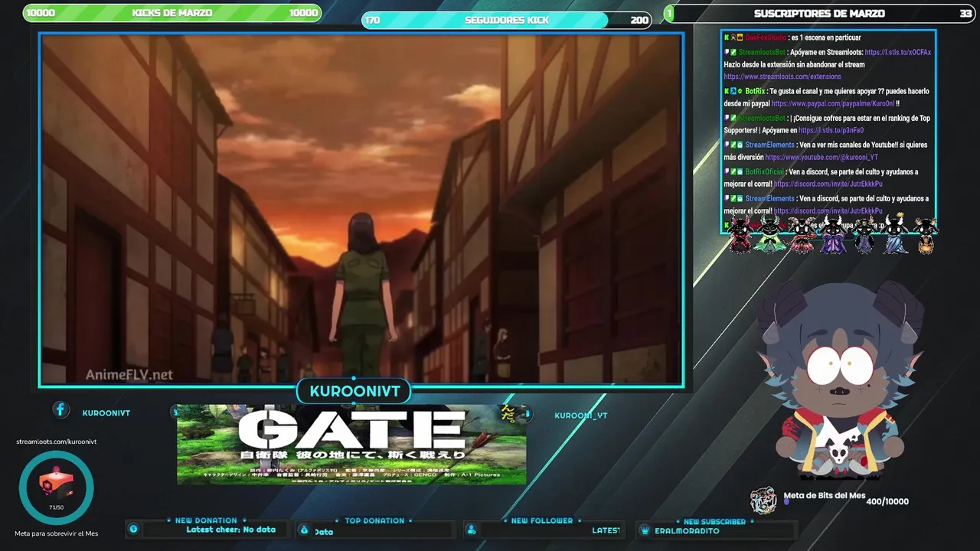Click the New Subscriber crown icon
This screenshot has height=551, width=980.
(645, 530)
